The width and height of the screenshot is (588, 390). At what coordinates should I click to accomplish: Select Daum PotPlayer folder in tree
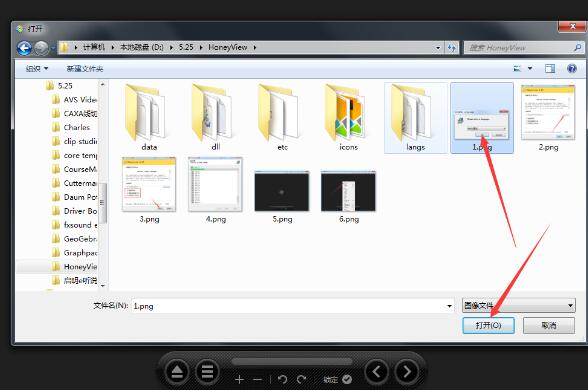click(x=74, y=197)
